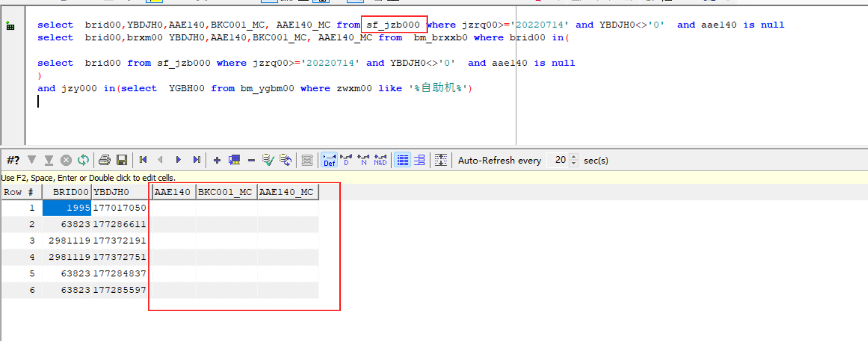Image resolution: width=868 pixels, height=341 pixels.
Task: Select cell with YBDJH0 value 177017050
Action: coord(120,208)
